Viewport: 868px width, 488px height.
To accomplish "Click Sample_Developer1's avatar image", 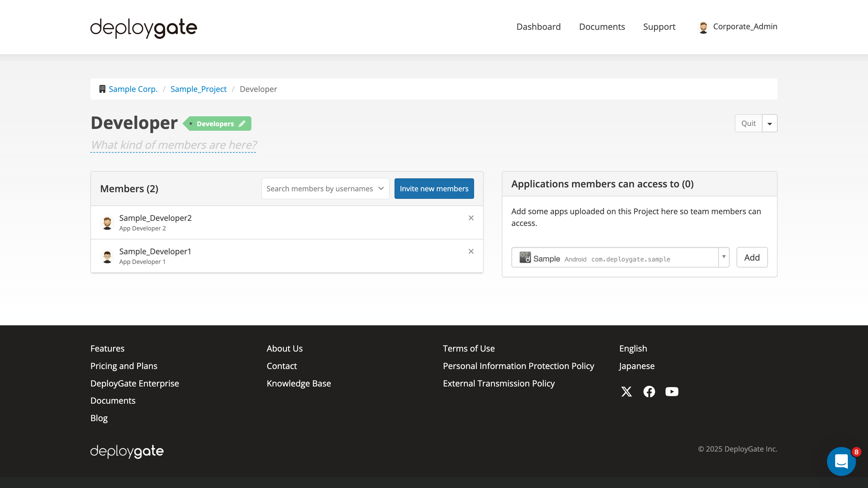I will coord(107,256).
